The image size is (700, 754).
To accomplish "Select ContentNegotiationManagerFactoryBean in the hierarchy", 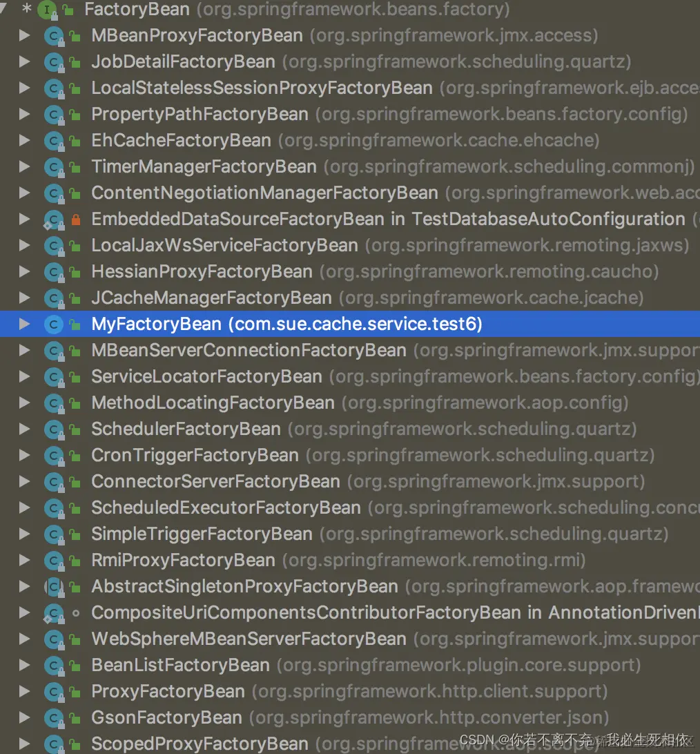I will (350, 193).
